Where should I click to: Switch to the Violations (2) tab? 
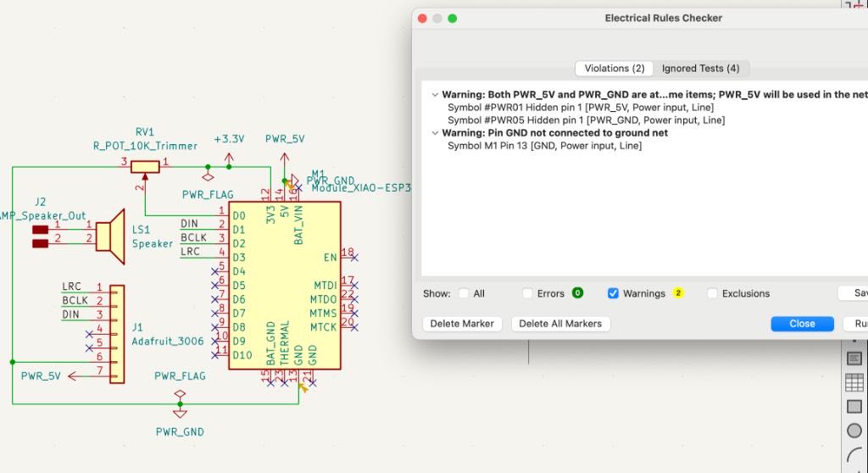point(615,68)
